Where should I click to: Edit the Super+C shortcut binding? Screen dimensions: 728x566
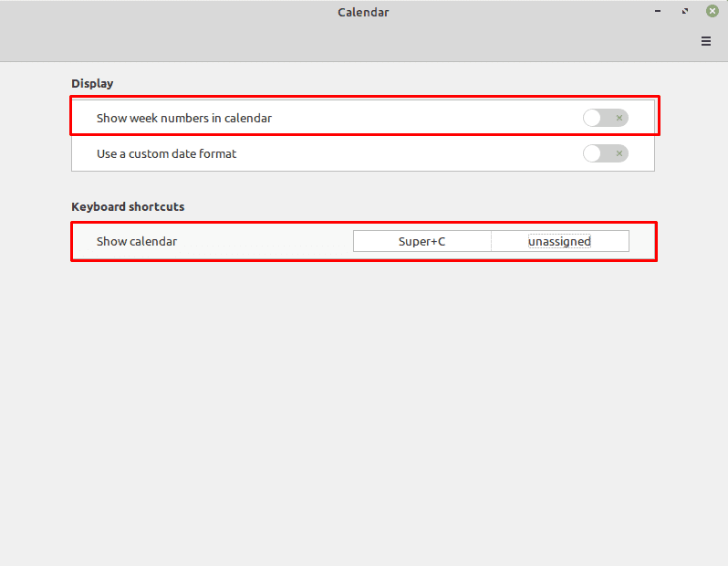[x=422, y=241]
